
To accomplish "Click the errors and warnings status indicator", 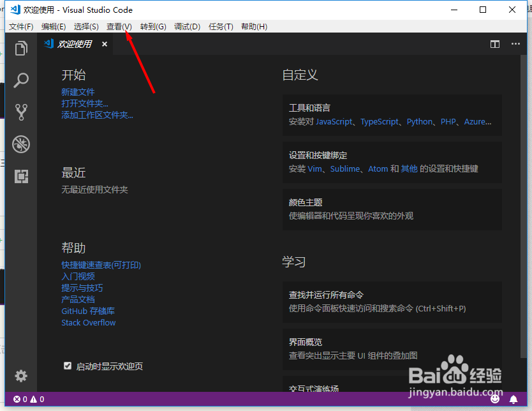I will click(29, 399).
